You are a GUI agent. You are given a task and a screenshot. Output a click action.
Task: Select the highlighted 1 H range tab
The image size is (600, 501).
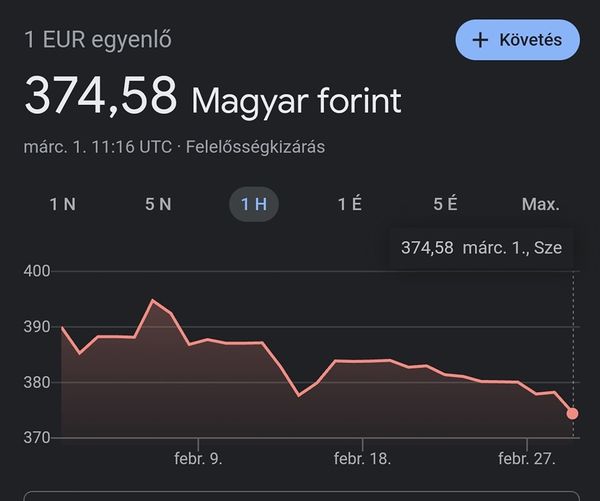[x=254, y=204]
